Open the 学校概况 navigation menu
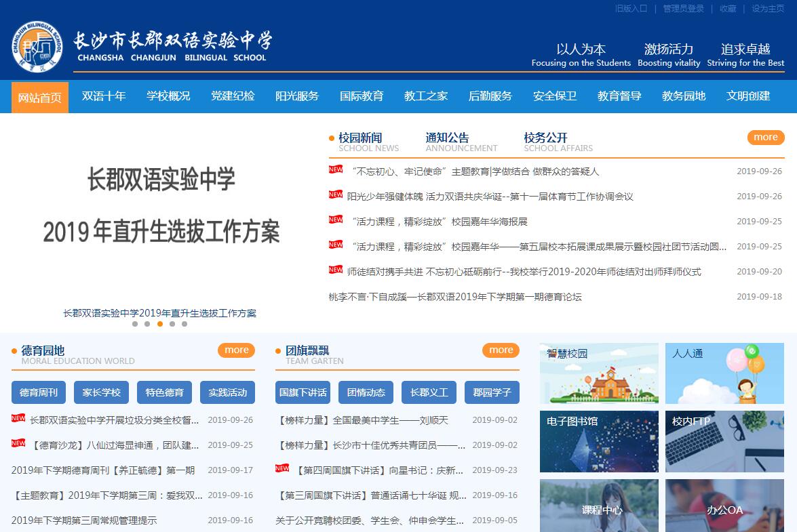The height and width of the screenshot is (532, 797). [x=168, y=96]
